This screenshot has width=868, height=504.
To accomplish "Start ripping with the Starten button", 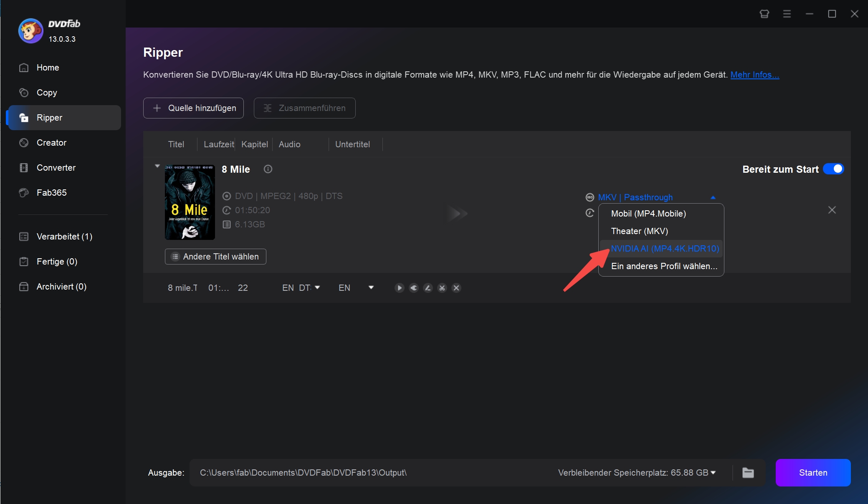I will [x=813, y=473].
